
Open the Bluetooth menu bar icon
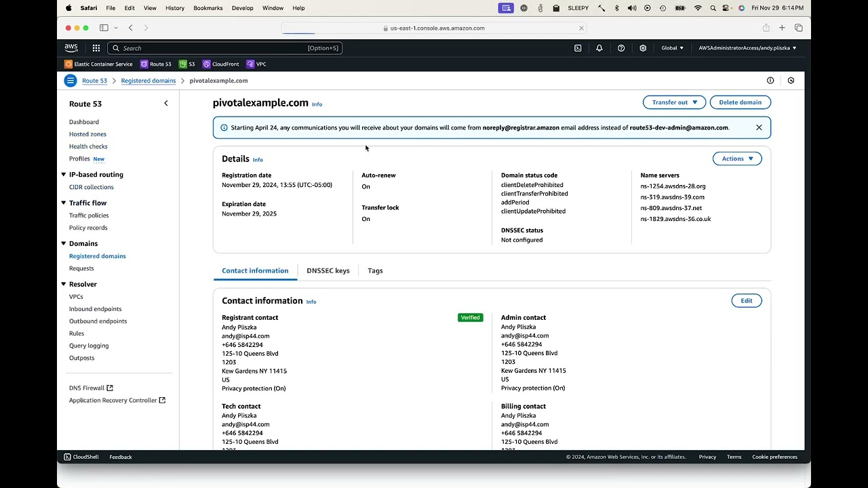click(616, 8)
